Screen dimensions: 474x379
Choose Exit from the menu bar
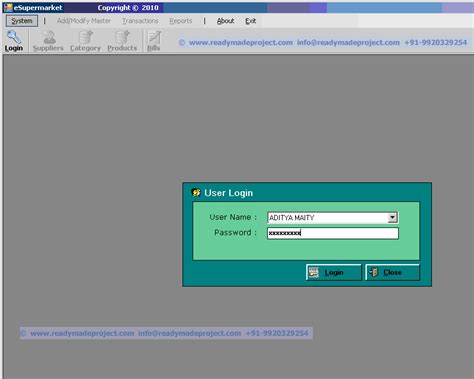pyautogui.click(x=251, y=21)
